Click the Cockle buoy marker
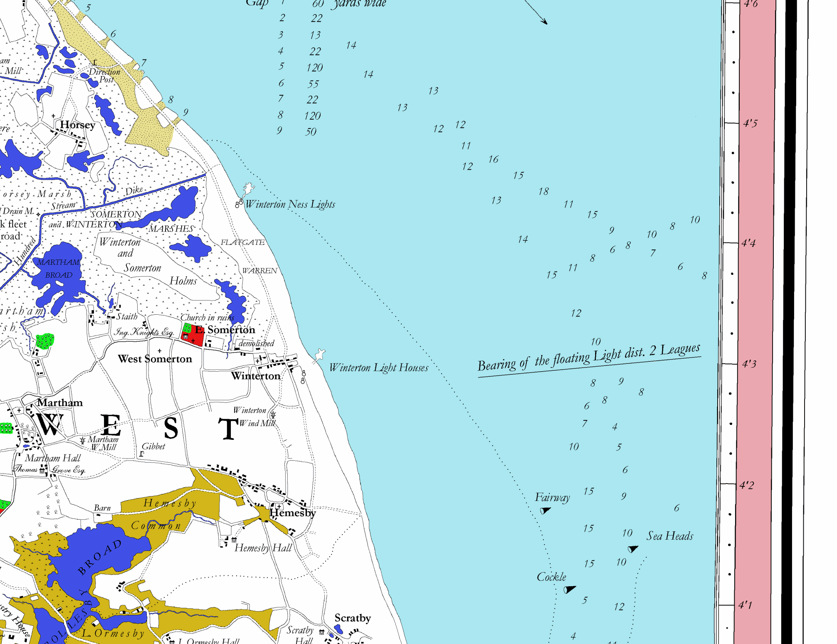837x644 pixels. coord(569,589)
